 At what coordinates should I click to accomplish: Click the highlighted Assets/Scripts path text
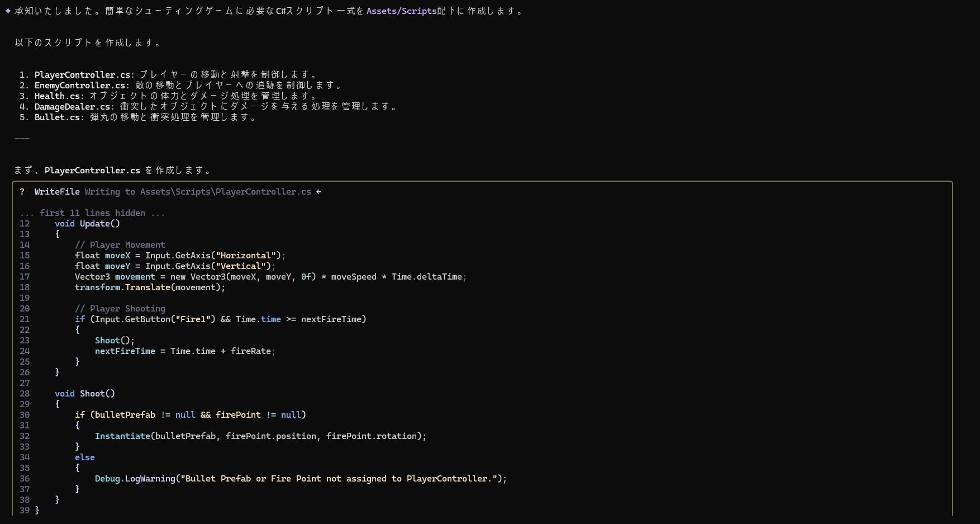click(402, 11)
